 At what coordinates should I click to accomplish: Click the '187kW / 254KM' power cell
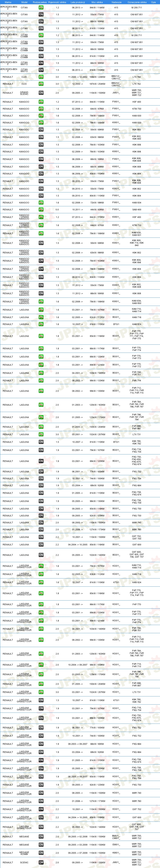coord(97,84)
